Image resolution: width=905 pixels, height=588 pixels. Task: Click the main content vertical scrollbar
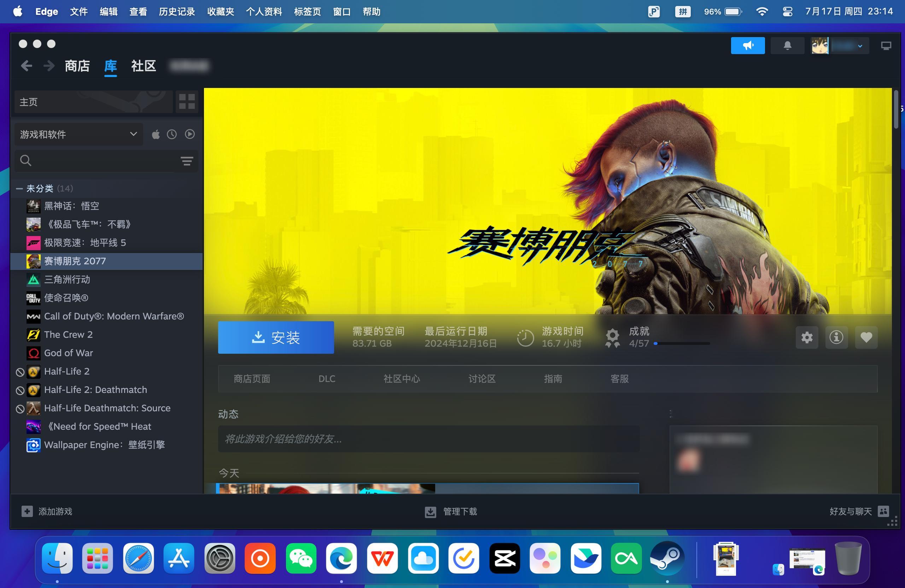coord(896,110)
